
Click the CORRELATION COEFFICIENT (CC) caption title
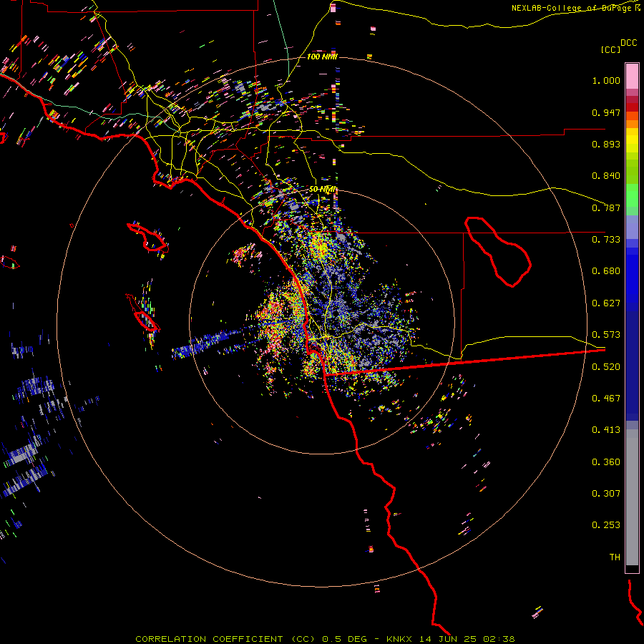tap(225, 639)
